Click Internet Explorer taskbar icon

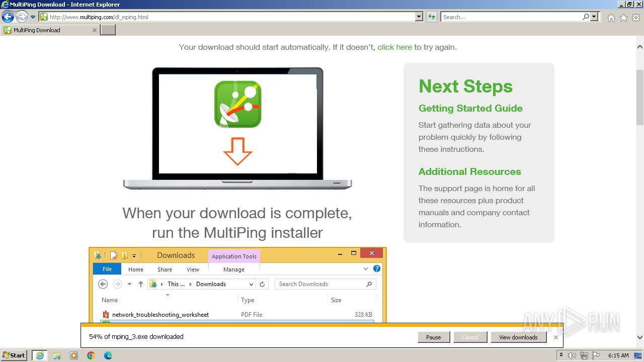pyautogui.click(x=40, y=355)
